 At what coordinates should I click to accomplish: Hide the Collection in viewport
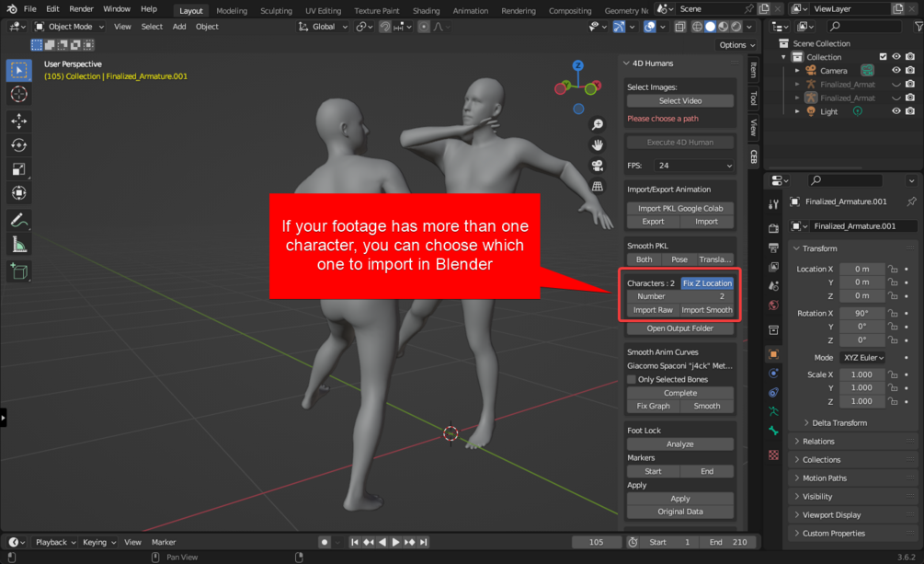(x=895, y=57)
